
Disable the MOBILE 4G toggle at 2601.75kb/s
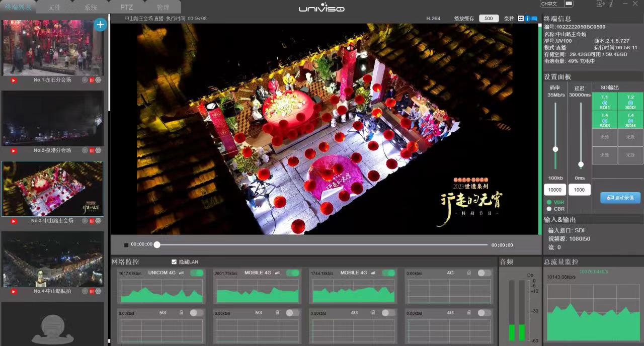(x=293, y=273)
